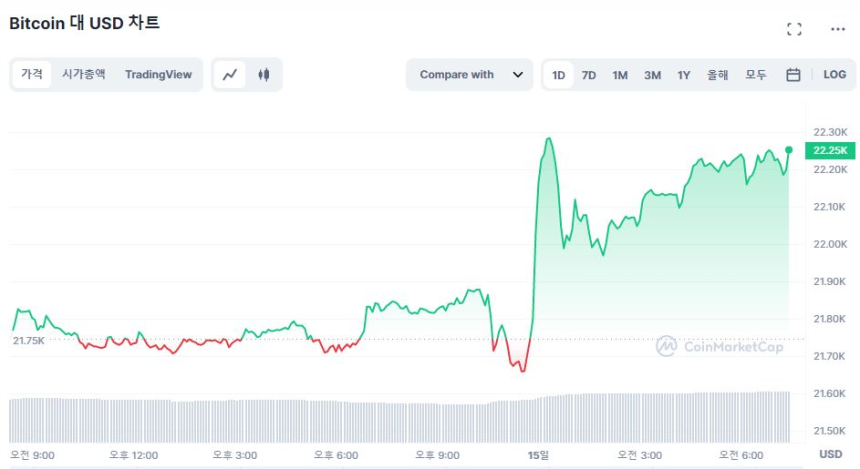Viewport: 860px width, 469px height.
Task: Switch to the TradingView tab
Action: [x=158, y=75]
